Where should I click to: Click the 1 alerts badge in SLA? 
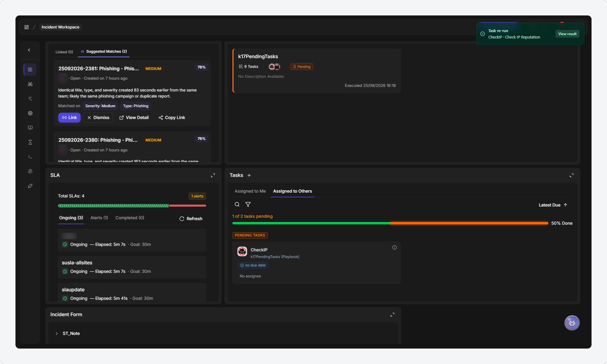(x=197, y=196)
